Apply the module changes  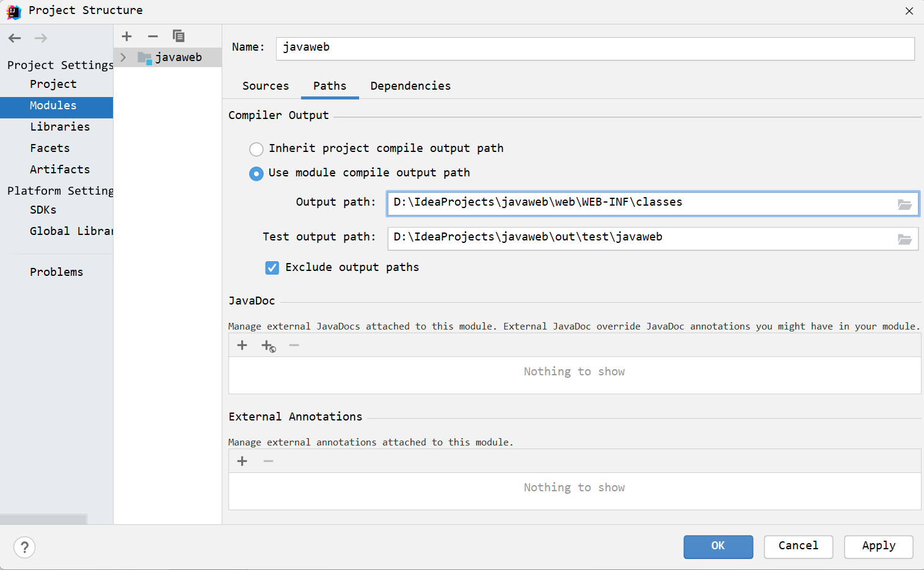pyautogui.click(x=878, y=547)
